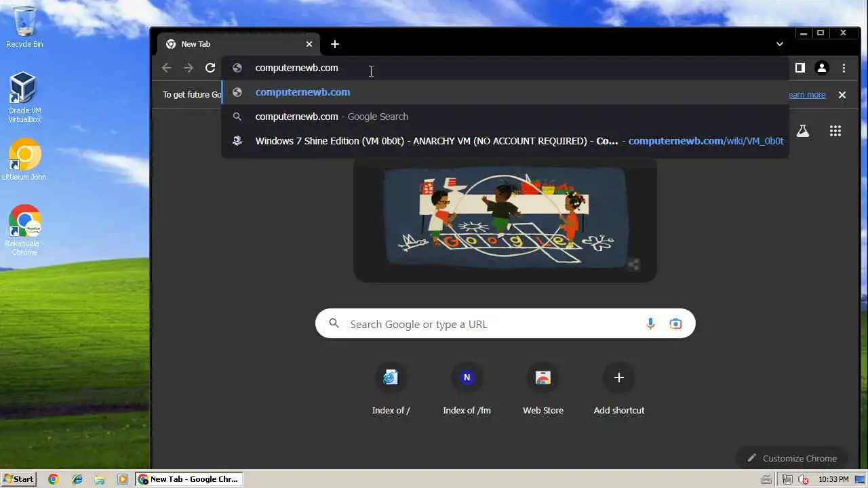Screen dimensions: 868x488
Task: Open Google Lens image search icon
Action: pos(675,324)
